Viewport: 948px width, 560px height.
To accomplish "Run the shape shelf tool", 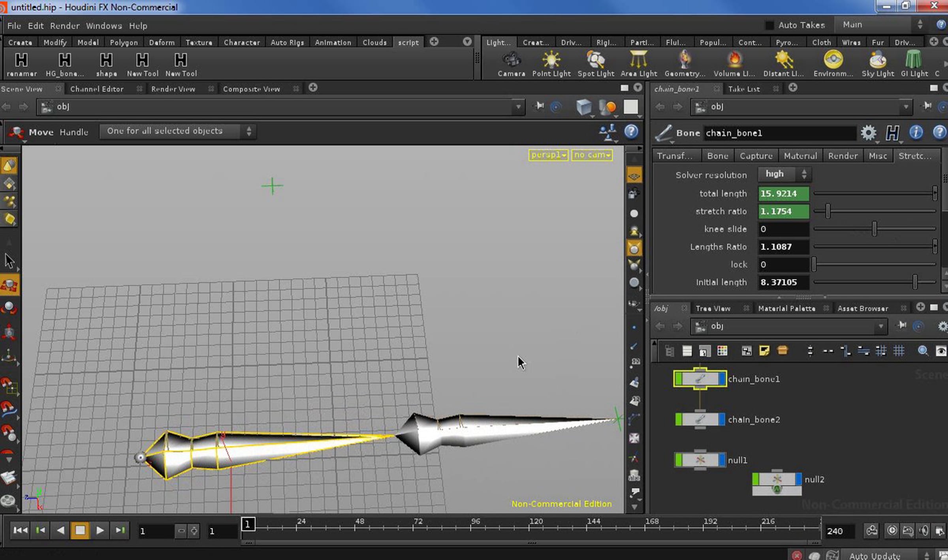I will coord(106,65).
